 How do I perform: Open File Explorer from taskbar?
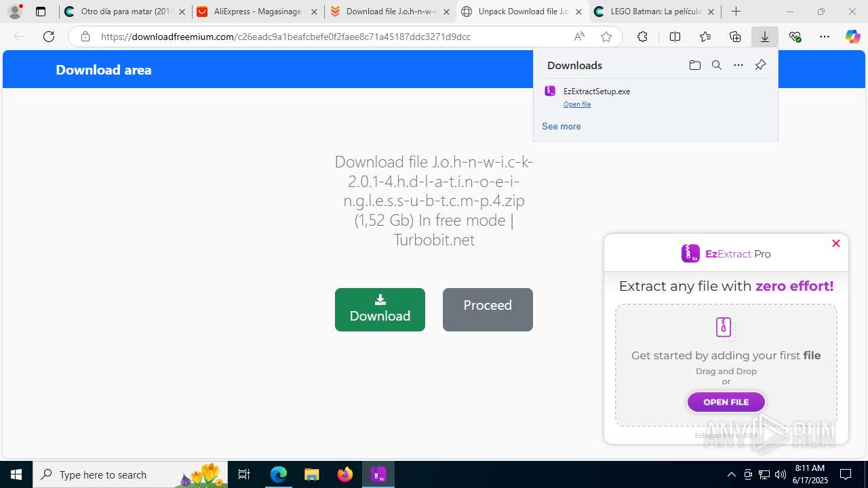[311, 474]
